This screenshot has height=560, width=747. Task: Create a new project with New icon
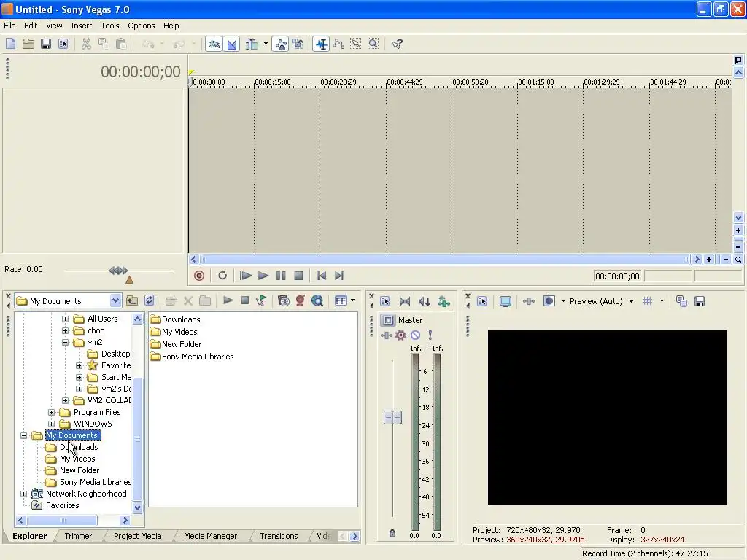point(10,44)
